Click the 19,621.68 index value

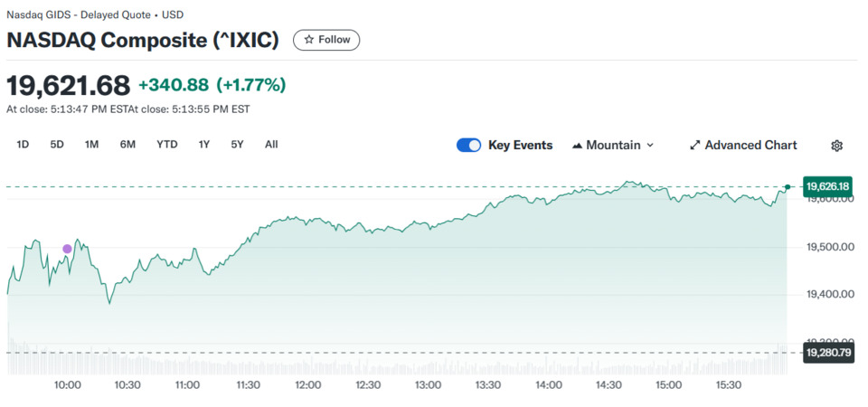68,85
